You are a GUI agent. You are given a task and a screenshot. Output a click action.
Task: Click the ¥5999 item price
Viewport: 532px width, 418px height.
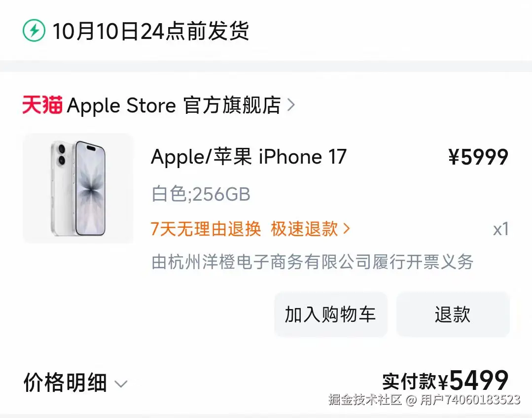(478, 157)
